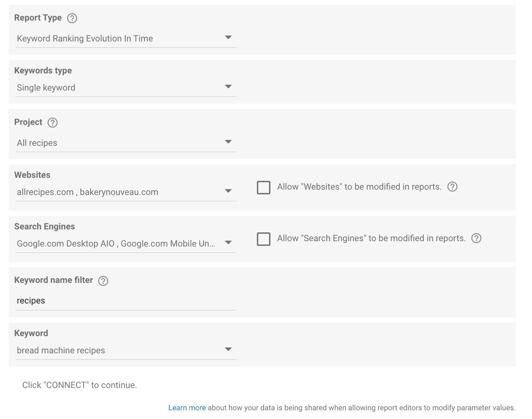Image resolution: width=532 pixels, height=419 pixels.
Task: Click the Learn more link
Action: pyautogui.click(x=187, y=408)
